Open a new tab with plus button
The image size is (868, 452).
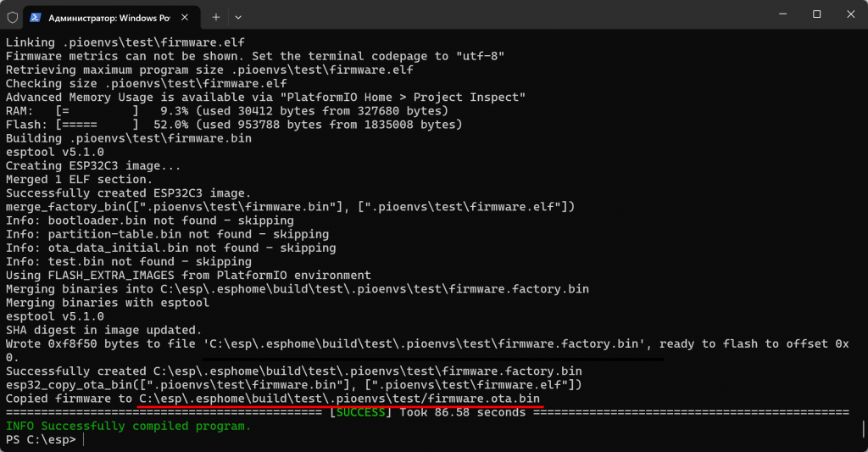pos(216,16)
